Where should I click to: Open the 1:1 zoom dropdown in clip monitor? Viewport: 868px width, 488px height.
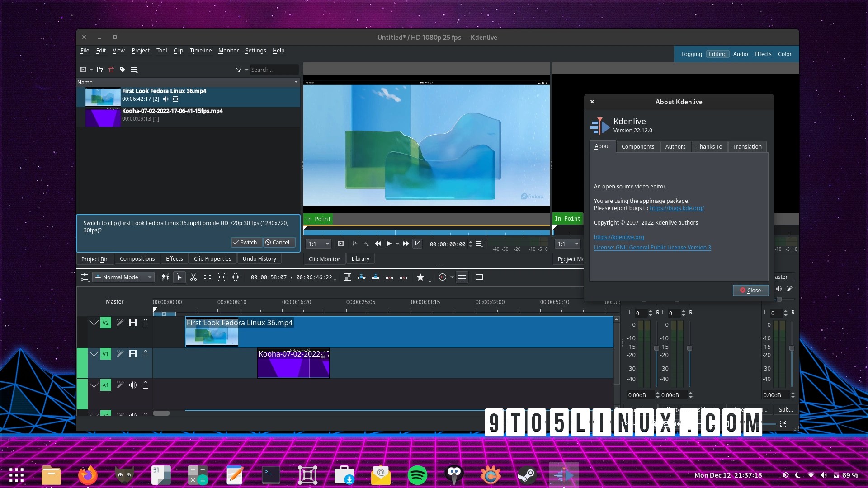(x=318, y=244)
